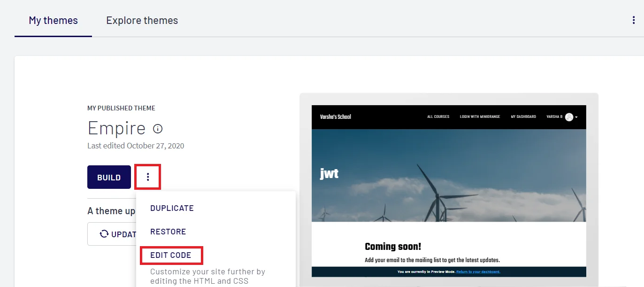Screen dimensions: 644x287
Task: Select Restore from the theme menu
Action: coord(169,231)
